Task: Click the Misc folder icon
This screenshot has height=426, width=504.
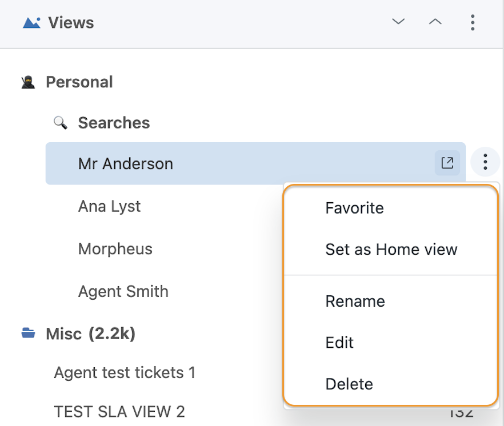Action: click(28, 333)
